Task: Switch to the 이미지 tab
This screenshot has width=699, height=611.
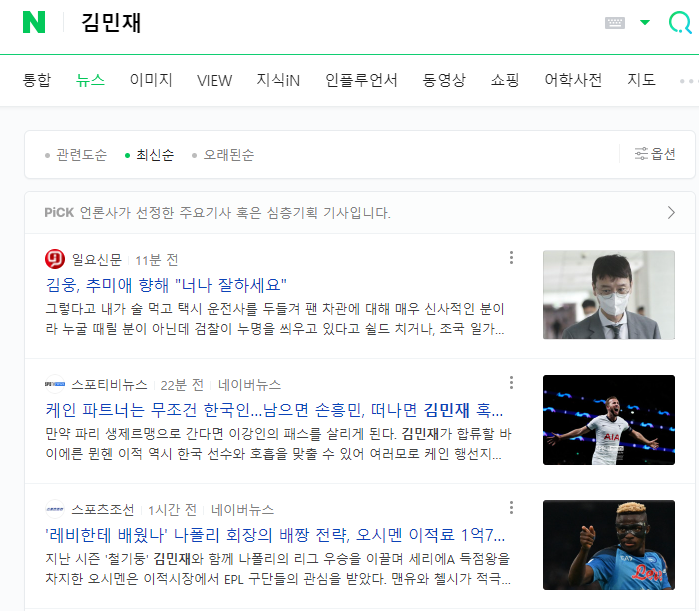Action: (151, 80)
